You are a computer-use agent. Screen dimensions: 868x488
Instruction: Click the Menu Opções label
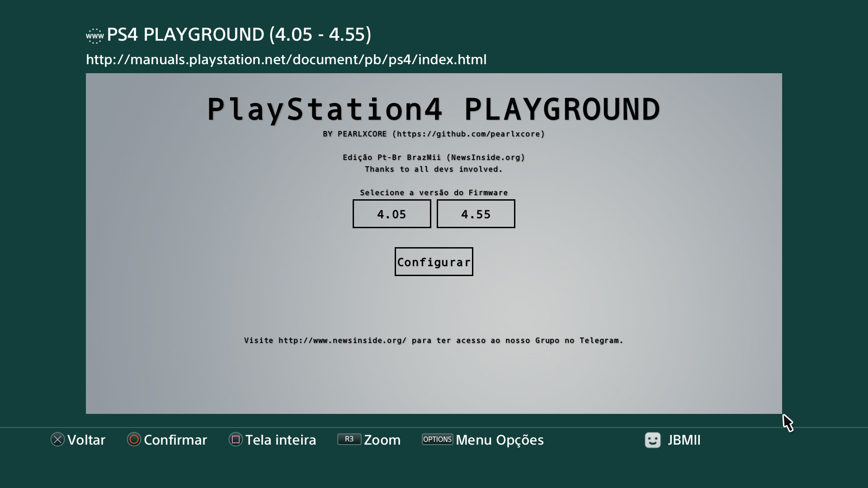[x=500, y=440]
